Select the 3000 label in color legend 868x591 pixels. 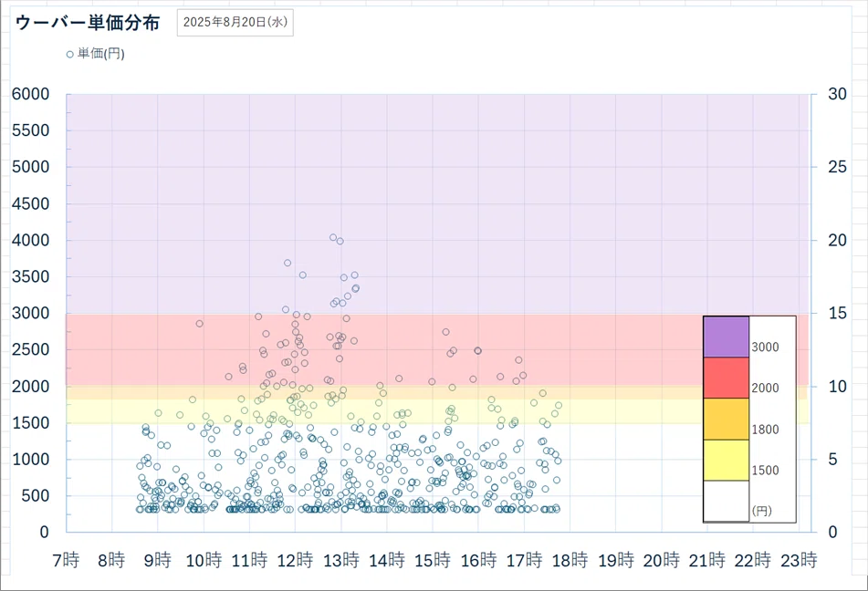pyautogui.click(x=765, y=347)
